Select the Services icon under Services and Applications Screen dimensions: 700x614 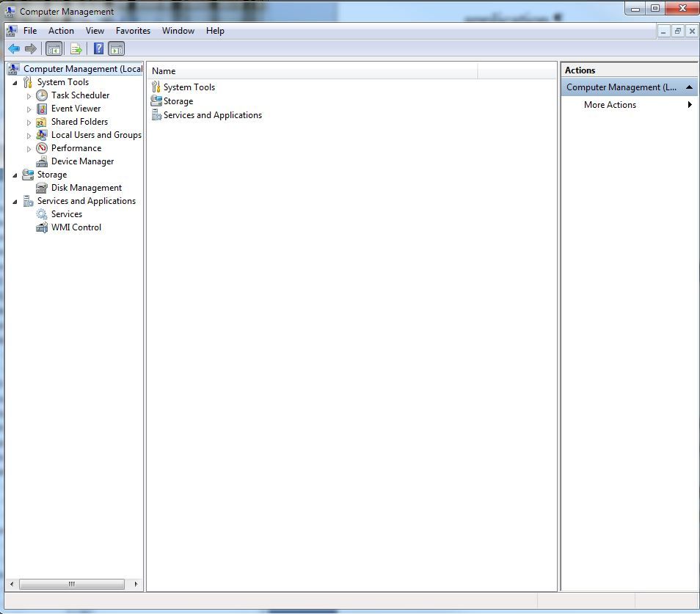click(x=42, y=213)
